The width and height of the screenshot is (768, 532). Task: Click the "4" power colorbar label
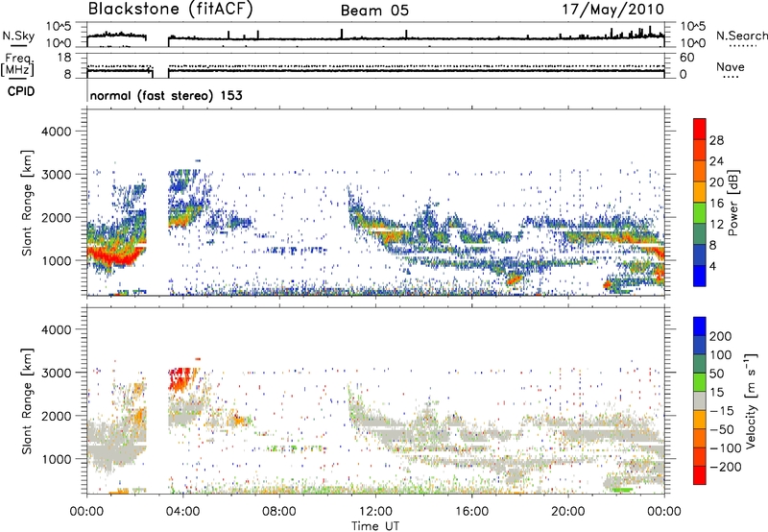click(714, 266)
